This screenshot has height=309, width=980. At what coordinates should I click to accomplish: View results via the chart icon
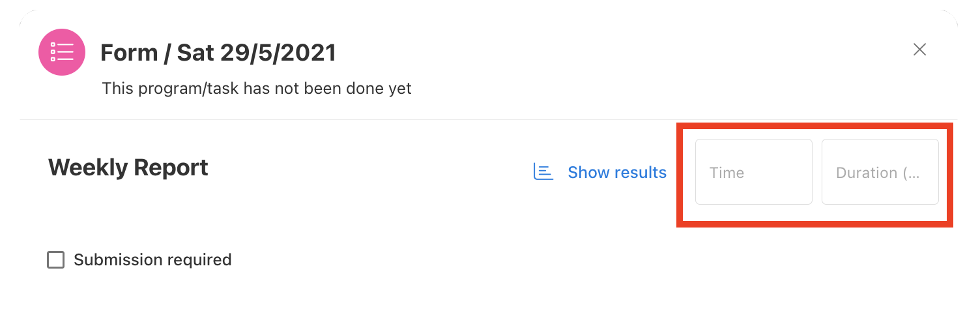click(x=543, y=172)
